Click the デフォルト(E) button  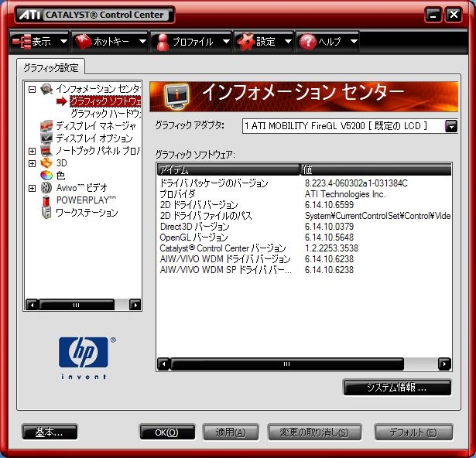pyautogui.click(x=413, y=432)
